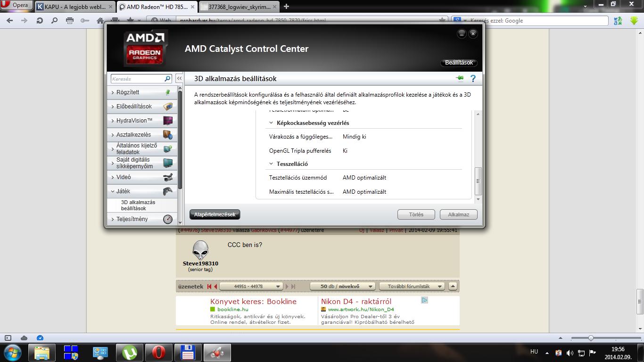Open the 44951 - 44978 messages dropdown

click(251, 286)
